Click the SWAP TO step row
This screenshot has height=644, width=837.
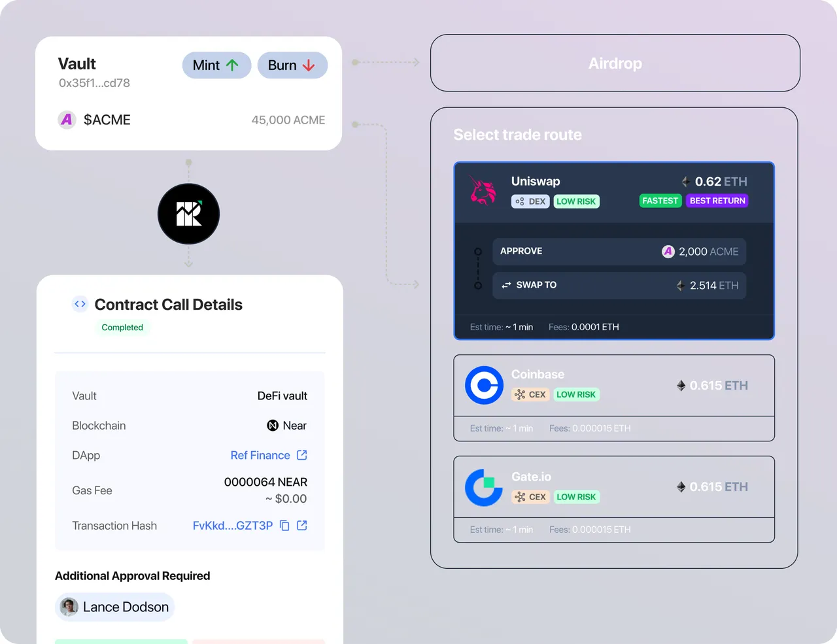click(619, 286)
